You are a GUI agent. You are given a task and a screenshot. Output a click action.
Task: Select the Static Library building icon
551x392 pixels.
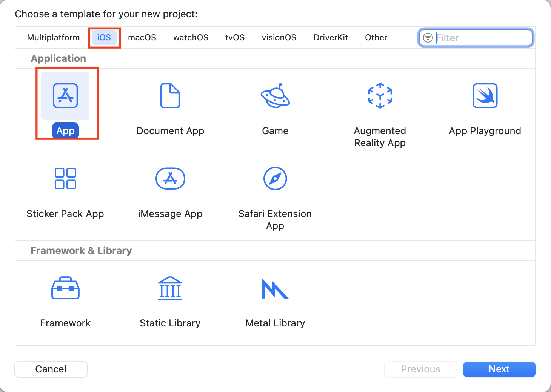[x=170, y=288]
